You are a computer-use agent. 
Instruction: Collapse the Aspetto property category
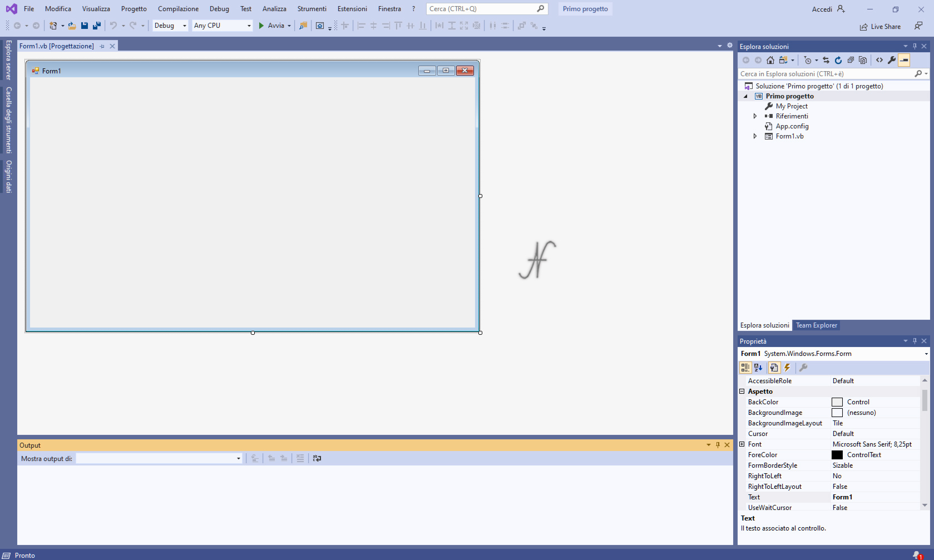click(742, 391)
